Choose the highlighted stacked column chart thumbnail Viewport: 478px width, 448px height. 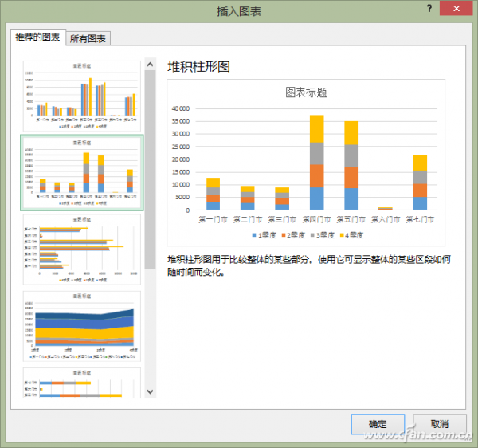pyautogui.click(x=81, y=171)
